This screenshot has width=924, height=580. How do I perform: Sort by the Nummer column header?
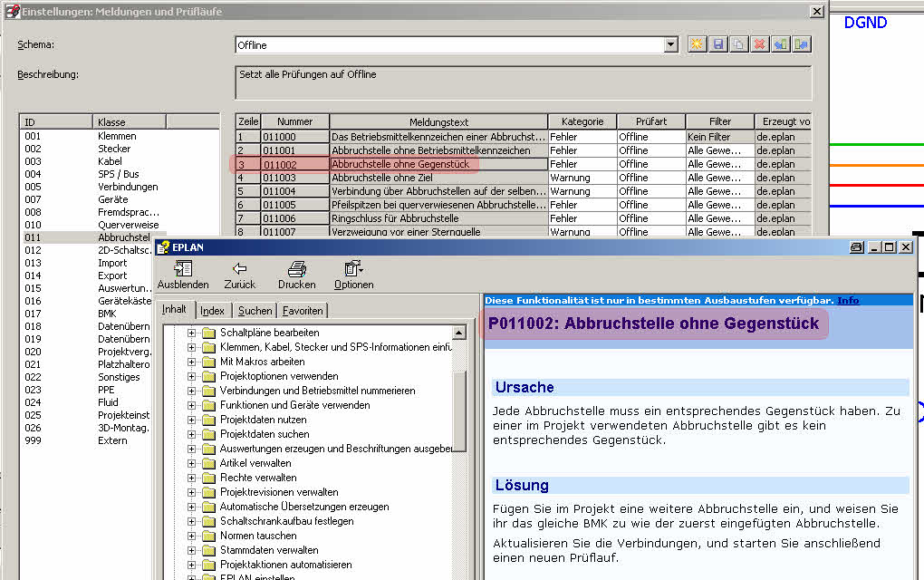coord(294,121)
